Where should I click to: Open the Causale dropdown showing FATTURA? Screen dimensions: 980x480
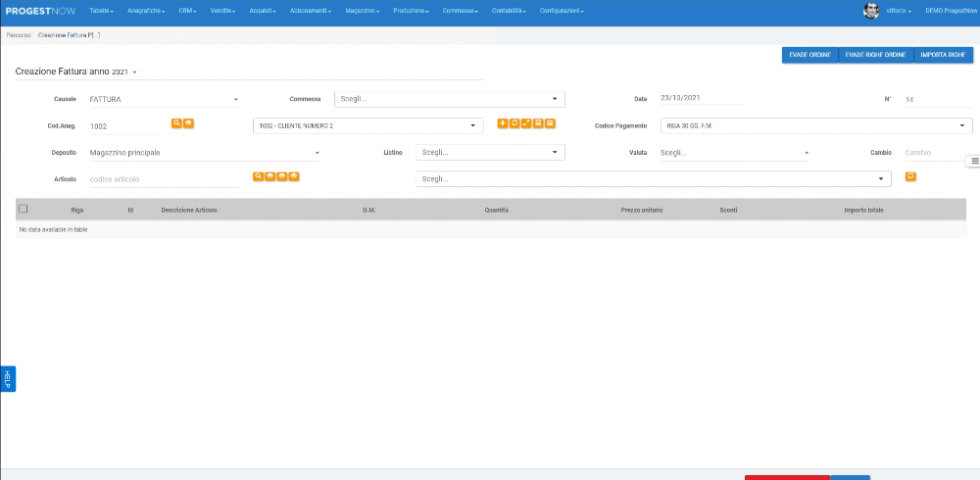pyautogui.click(x=163, y=99)
